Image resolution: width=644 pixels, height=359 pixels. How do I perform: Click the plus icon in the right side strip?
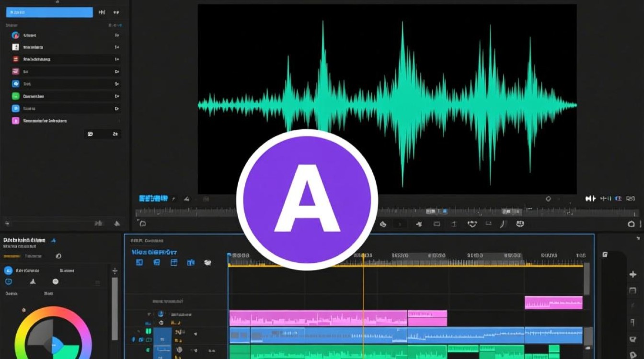pyautogui.click(x=632, y=274)
